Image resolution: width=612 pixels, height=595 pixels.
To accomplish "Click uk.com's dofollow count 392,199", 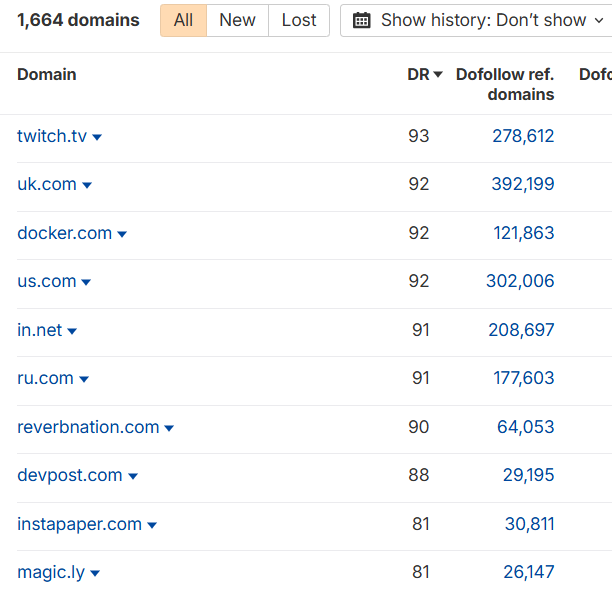I will 523,184.
